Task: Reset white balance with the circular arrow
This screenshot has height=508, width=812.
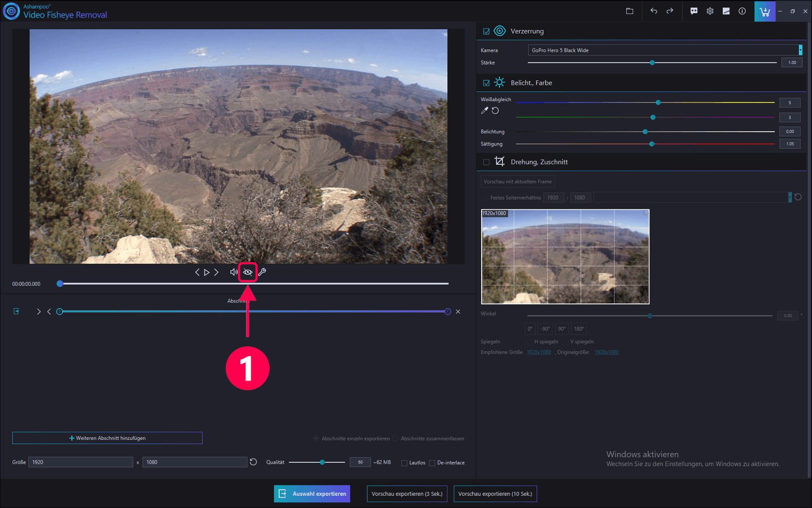Action: click(x=495, y=111)
